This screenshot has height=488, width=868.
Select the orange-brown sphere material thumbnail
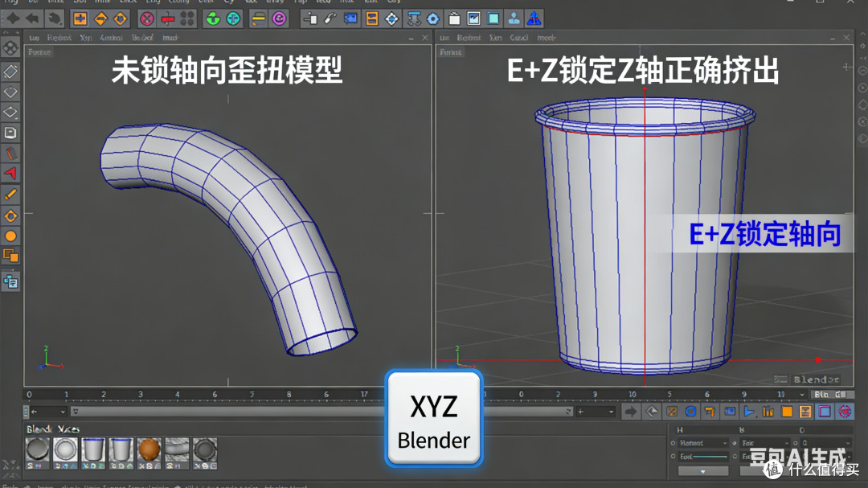[149, 449]
